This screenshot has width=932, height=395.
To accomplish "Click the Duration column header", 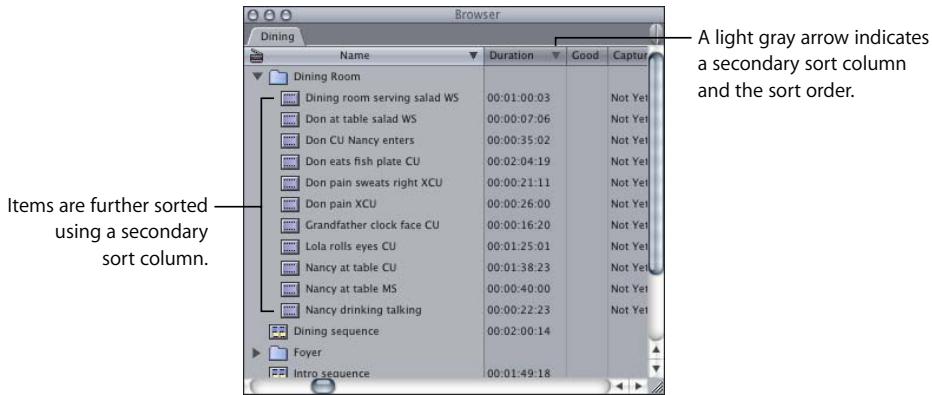I will pos(525,56).
